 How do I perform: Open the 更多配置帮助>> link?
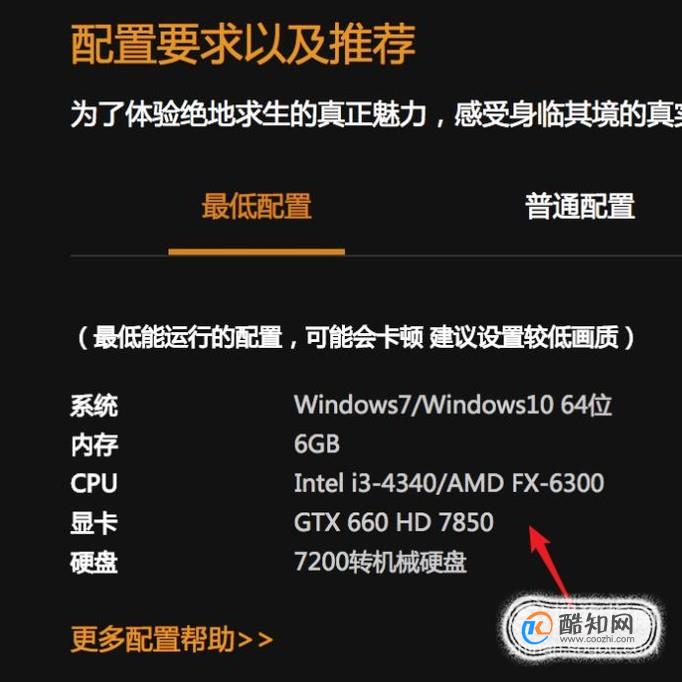tap(172, 639)
